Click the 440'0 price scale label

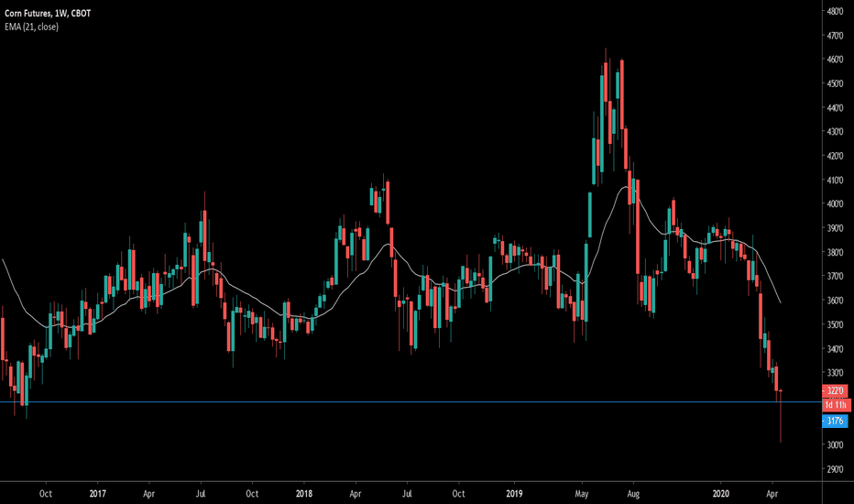(x=835, y=108)
